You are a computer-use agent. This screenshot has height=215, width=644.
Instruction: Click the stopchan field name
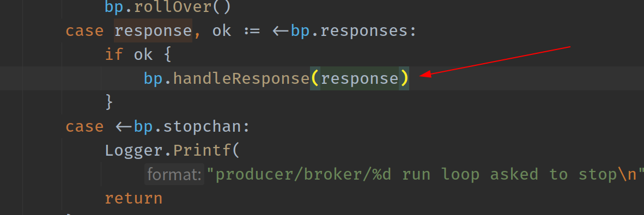(x=202, y=126)
